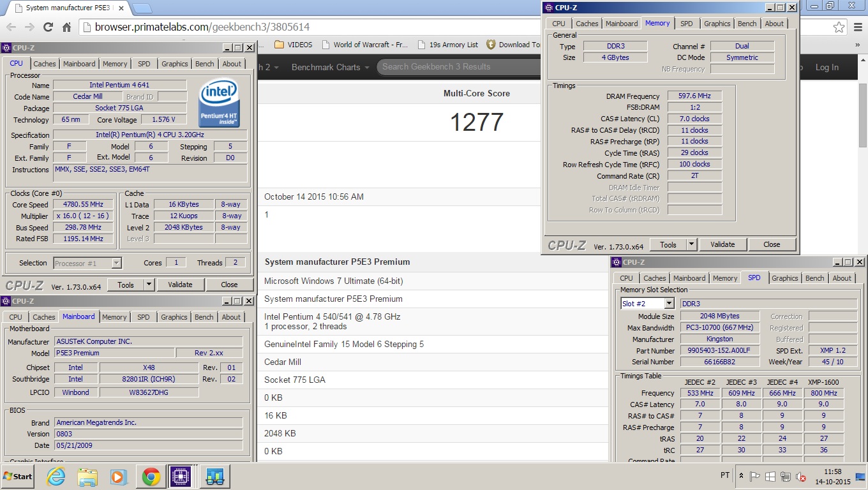
Task: Open the Action Center flag icon
Action: (755, 476)
